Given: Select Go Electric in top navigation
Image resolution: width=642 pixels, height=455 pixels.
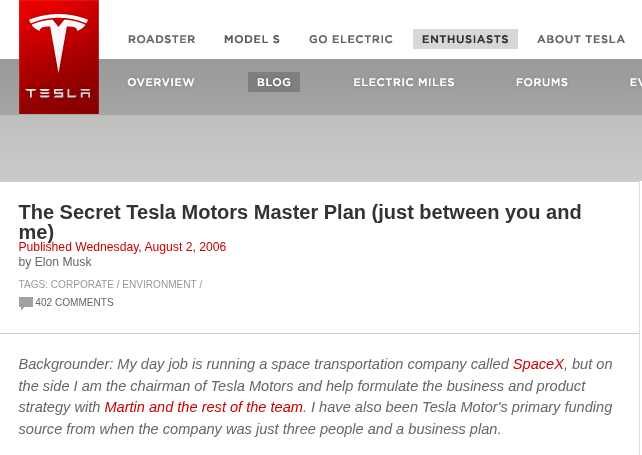Looking at the screenshot, I should tap(351, 39).
